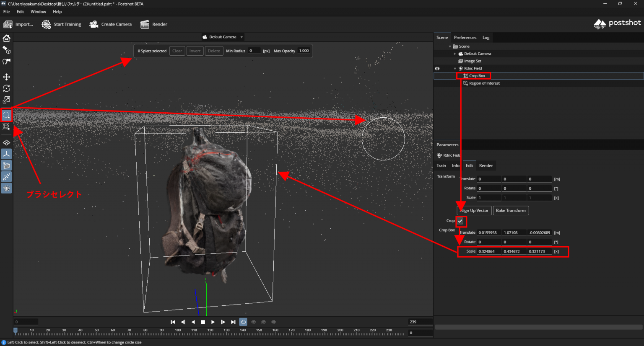Click the Home view icon
This screenshot has height=346, width=644.
click(6, 38)
